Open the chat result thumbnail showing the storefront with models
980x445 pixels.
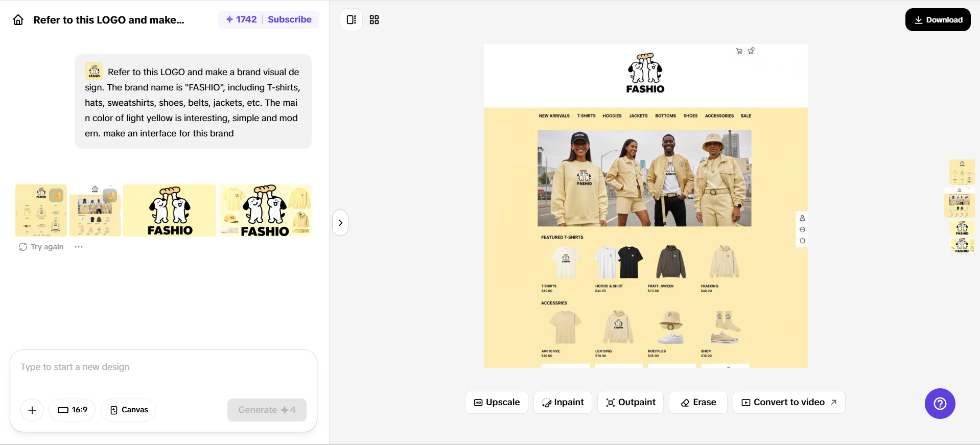click(95, 210)
